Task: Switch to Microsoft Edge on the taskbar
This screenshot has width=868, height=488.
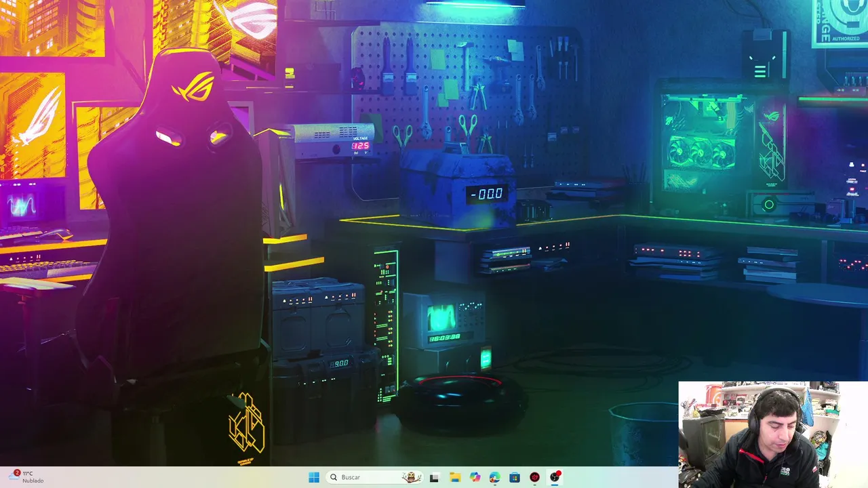Action: coord(494,477)
